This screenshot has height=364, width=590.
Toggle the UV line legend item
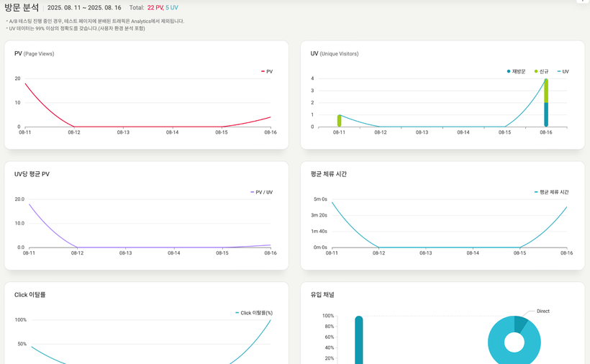(563, 72)
